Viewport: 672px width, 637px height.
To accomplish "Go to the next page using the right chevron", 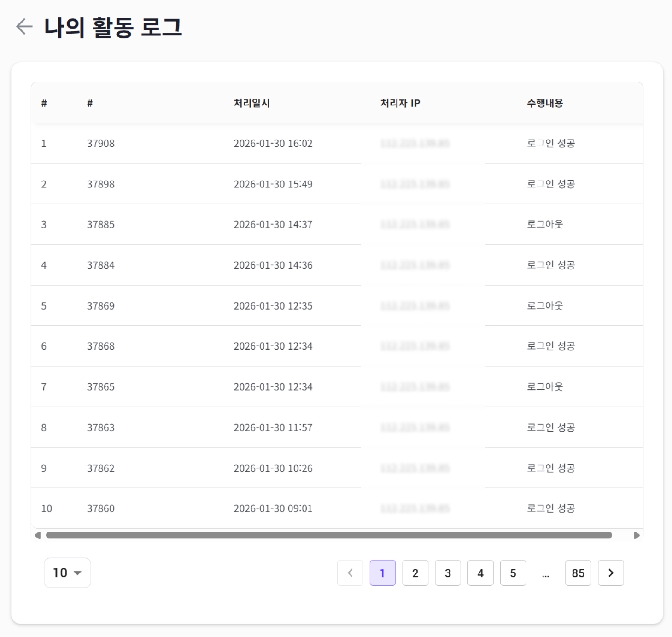I will pos(611,573).
